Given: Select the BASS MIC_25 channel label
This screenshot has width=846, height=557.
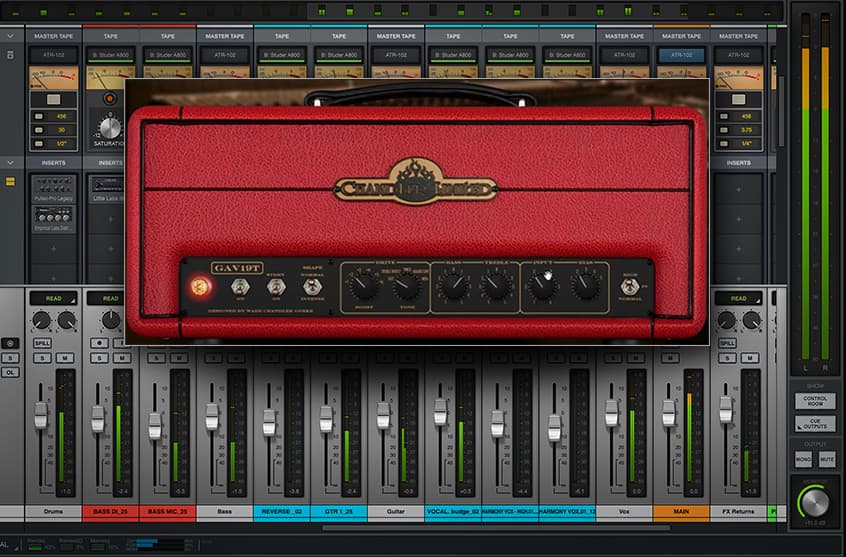Looking at the screenshot, I should click(x=167, y=512).
